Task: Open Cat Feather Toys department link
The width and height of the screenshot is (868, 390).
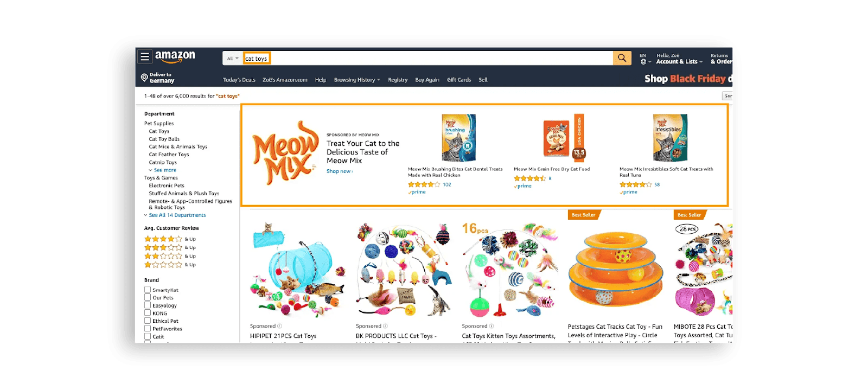Action: [x=169, y=155]
